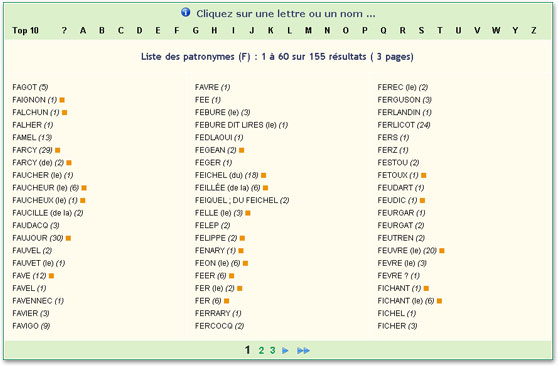Select letter M in alphabet bar

point(308,31)
